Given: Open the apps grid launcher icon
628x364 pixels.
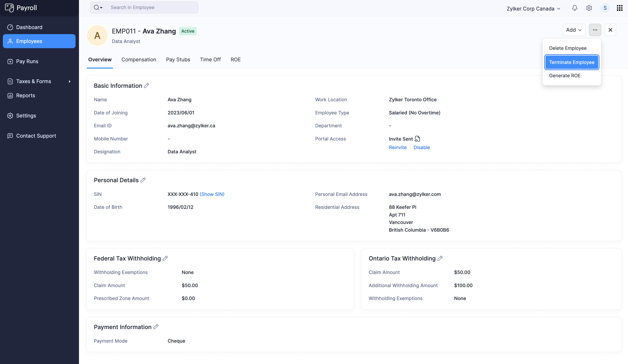Looking at the screenshot, I should click(620, 8).
